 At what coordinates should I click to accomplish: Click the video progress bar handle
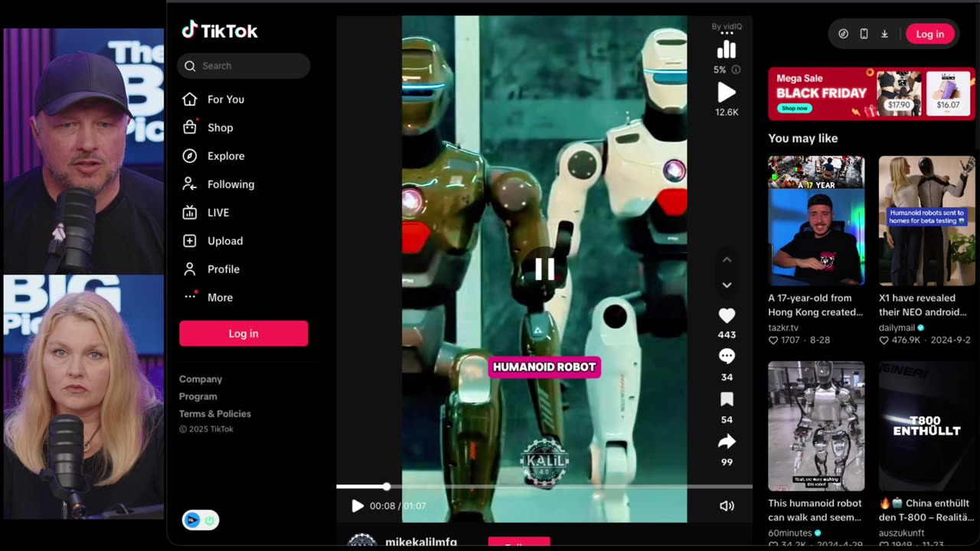[x=387, y=486]
